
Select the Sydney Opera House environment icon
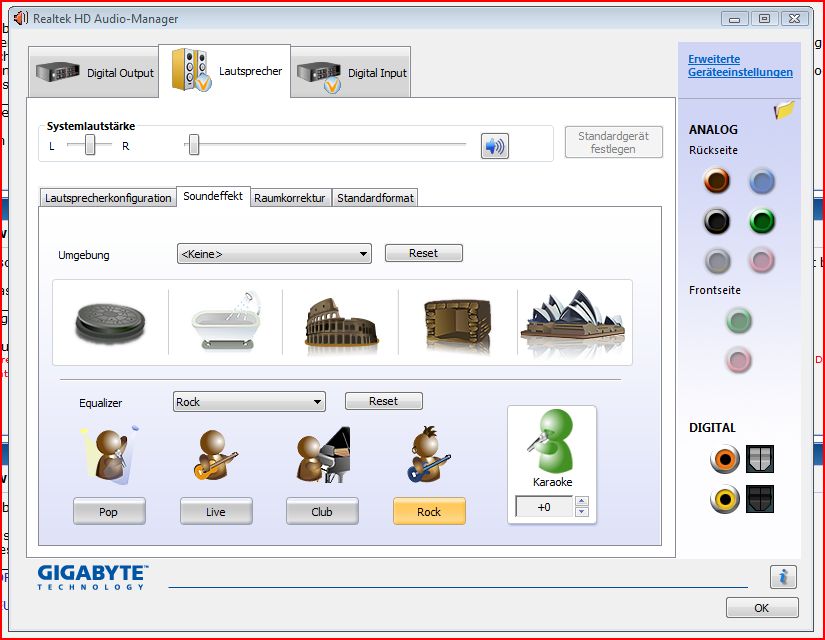click(573, 319)
